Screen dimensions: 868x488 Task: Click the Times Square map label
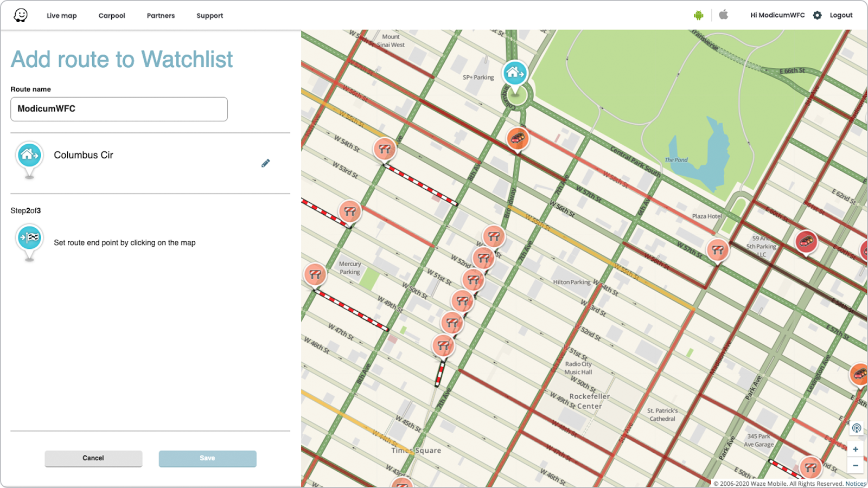(416, 451)
